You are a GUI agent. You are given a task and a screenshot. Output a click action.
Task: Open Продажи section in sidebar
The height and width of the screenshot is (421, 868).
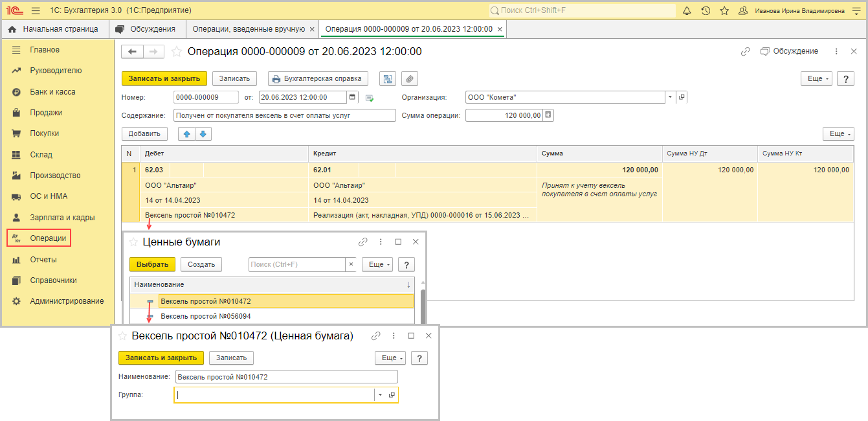click(46, 113)
